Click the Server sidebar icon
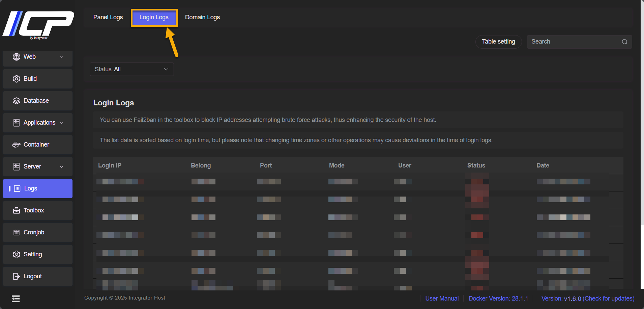 click(x=17, y=166)
